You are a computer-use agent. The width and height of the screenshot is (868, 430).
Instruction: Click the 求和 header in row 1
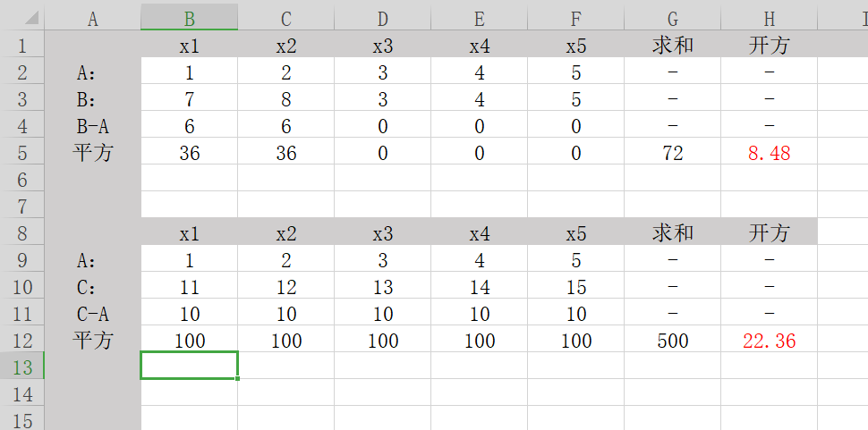click(673, 44)
